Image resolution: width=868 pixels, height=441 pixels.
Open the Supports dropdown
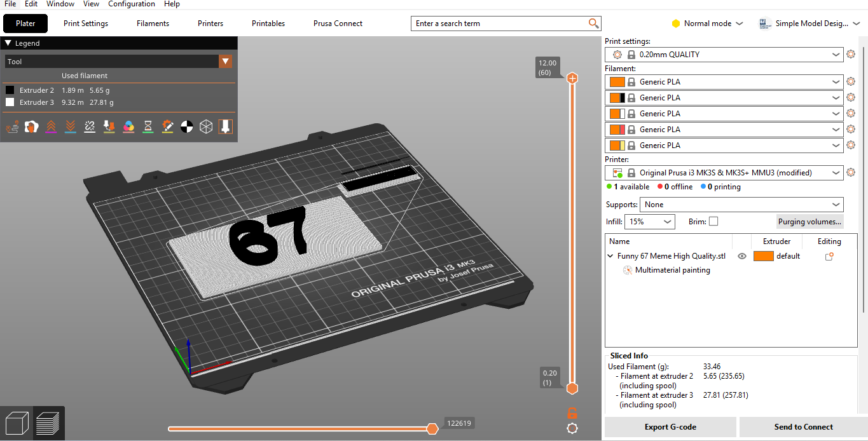(x=742, y=205)
